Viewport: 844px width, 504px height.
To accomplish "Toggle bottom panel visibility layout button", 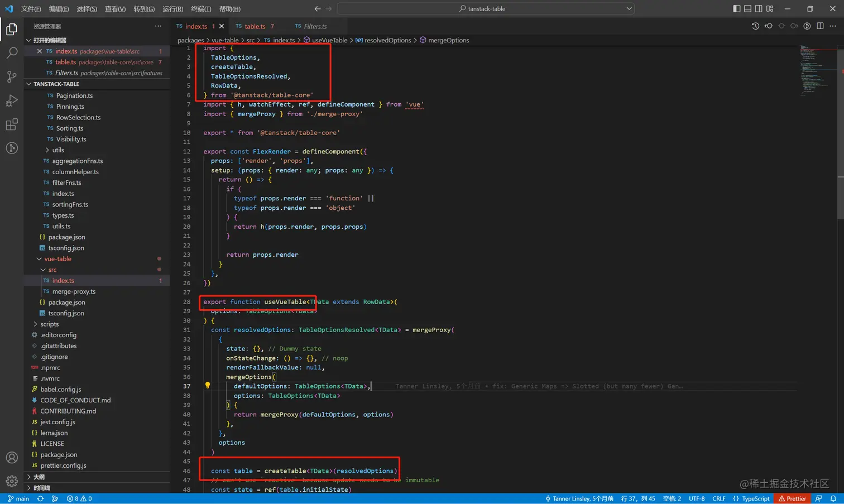I will (748, 8).
